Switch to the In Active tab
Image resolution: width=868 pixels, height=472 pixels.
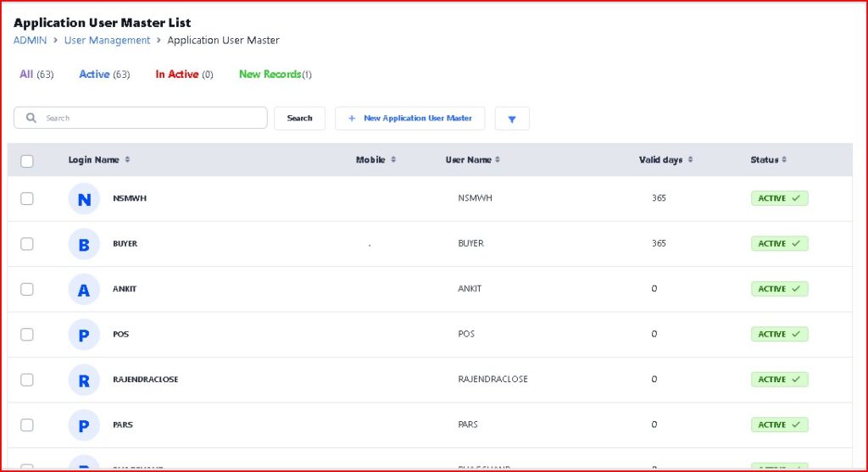coord(177,75)
